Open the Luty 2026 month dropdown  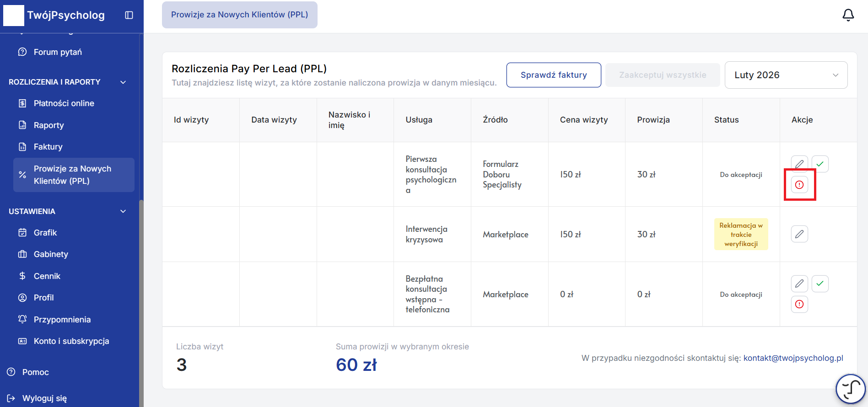786,75
